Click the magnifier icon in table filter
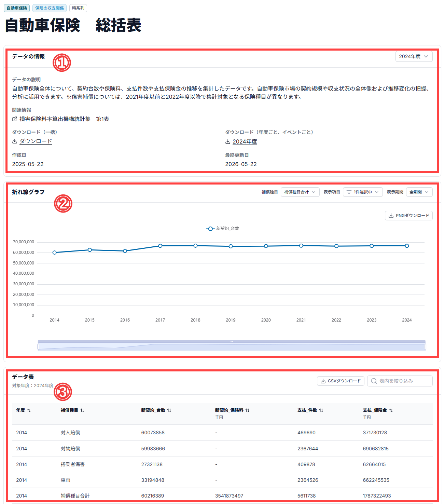 click(x=374, y=381)
